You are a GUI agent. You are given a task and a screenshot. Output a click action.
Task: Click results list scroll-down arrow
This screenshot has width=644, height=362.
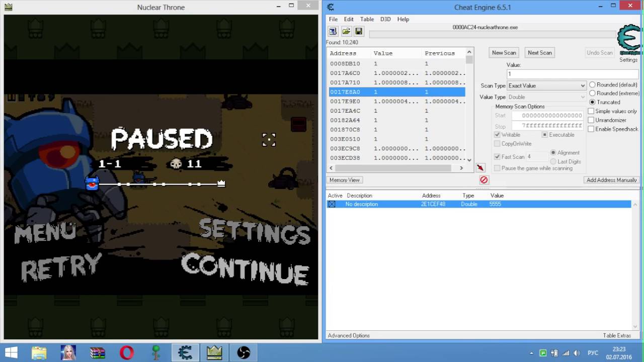[469, 159]
